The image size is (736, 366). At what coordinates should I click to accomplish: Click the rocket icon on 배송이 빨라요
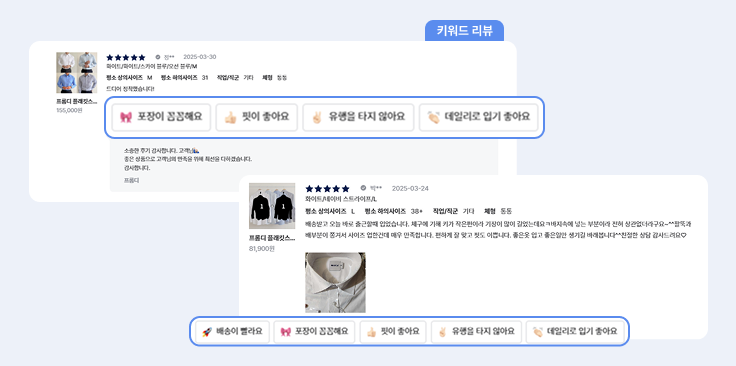(x=207, y=332)
